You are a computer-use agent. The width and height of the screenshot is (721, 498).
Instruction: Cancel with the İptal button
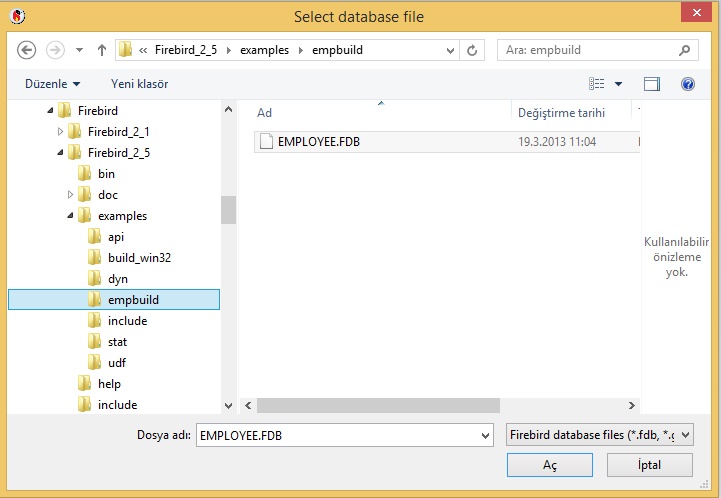pos(649,465)
